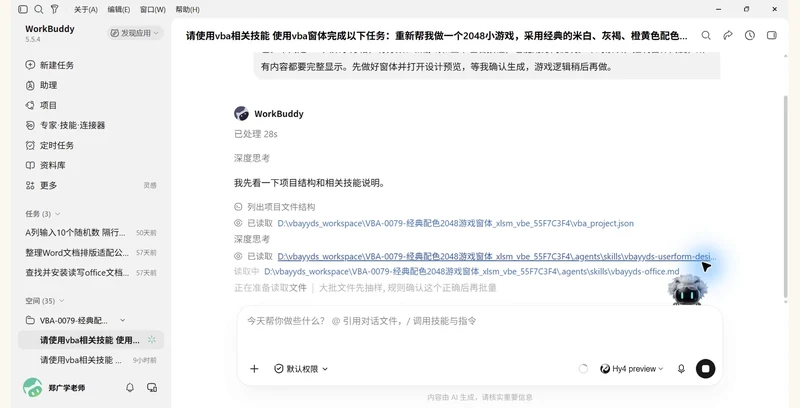Stop generation with the black stop button
This screenshot has height=408, width=800.
[x=706, y=369]
